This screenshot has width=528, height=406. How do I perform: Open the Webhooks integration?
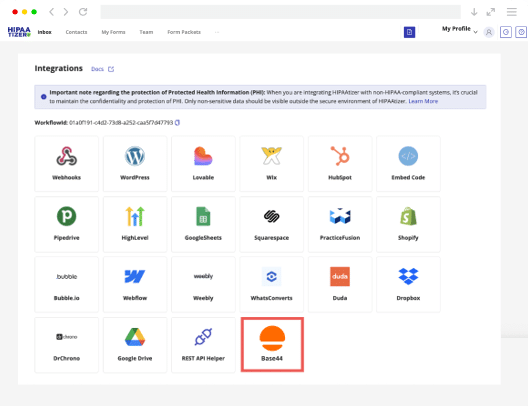[x=67, y=164]
